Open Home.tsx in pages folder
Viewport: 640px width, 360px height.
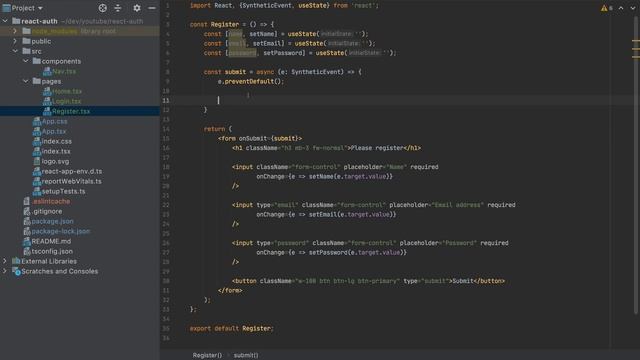67,91
